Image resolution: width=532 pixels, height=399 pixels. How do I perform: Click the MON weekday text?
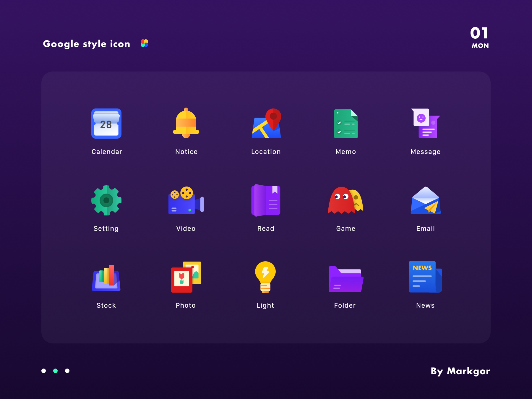click(480, 46)
